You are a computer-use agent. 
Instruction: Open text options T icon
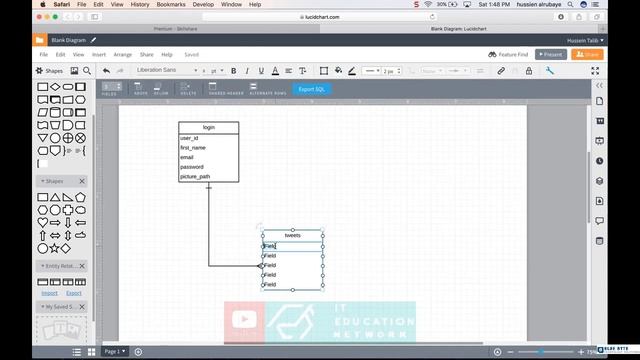click(x=302, y=71)
